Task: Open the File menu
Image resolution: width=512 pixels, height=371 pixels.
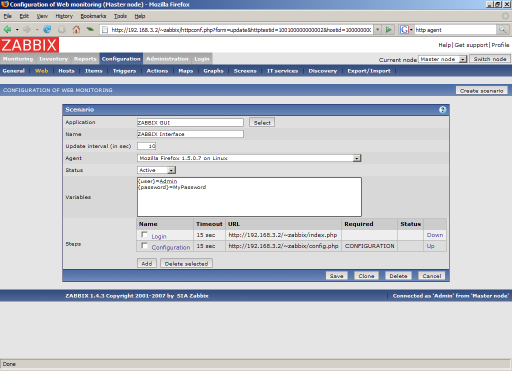Action: 8,16
